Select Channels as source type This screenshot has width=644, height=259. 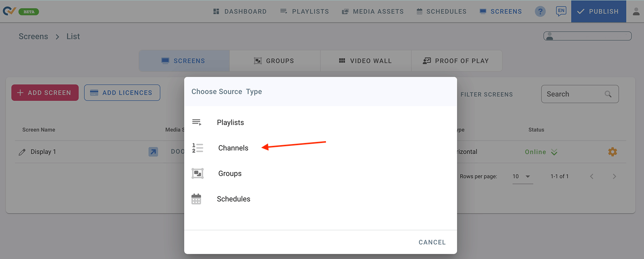233,148
